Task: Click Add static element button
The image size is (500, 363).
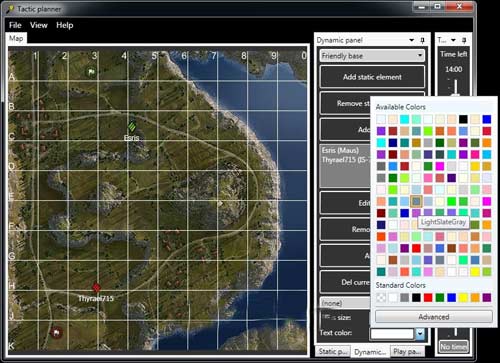Action: coord(372,77)
